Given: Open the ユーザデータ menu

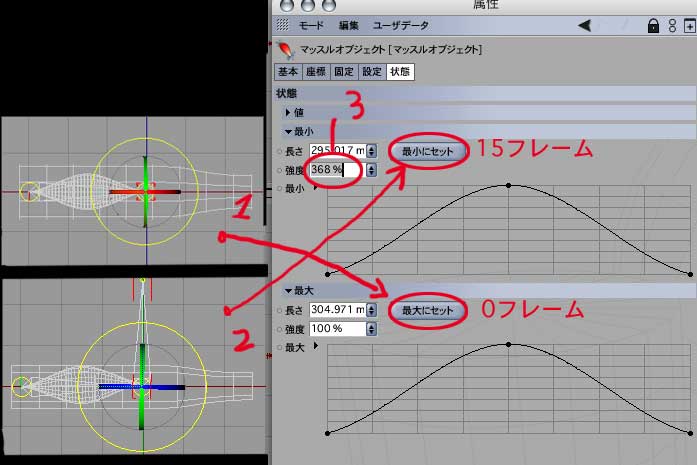Looking at the screenshot, I should tap(401, 25).
